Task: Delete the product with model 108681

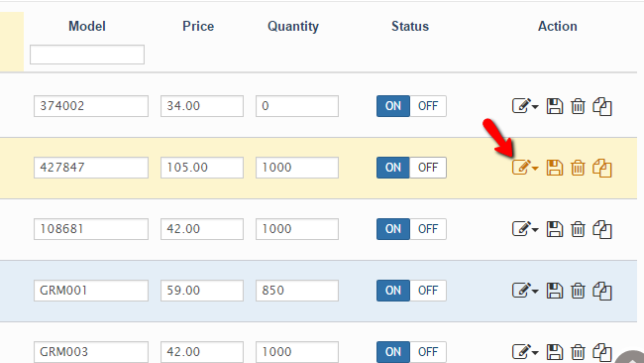Action: tap(578, 229)
